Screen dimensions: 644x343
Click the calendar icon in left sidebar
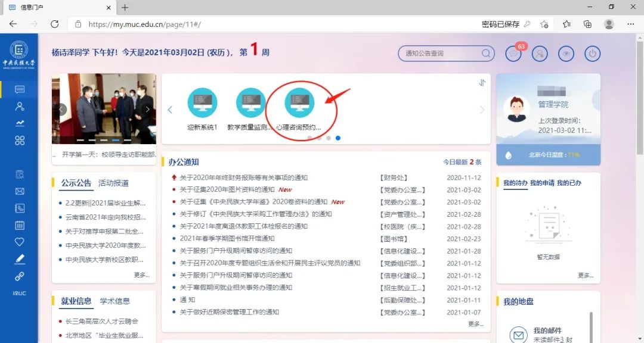(20, 225)
